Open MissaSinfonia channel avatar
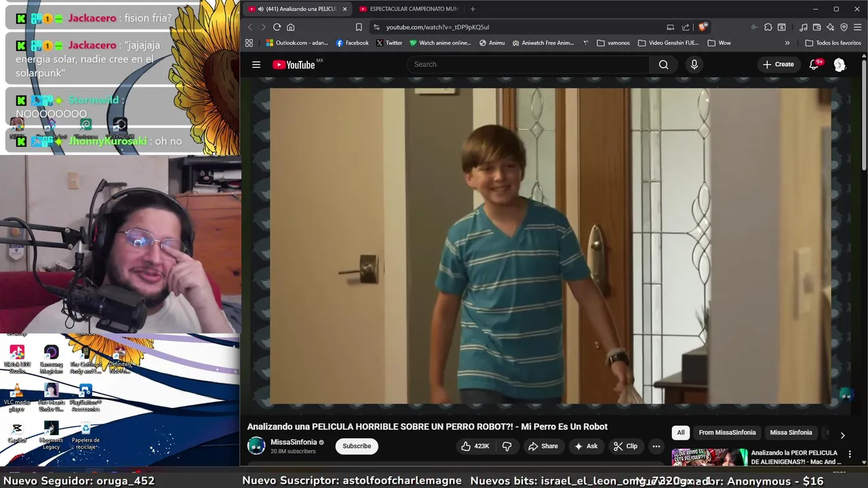Screen dimensions: 868x488 pos(256,446)
